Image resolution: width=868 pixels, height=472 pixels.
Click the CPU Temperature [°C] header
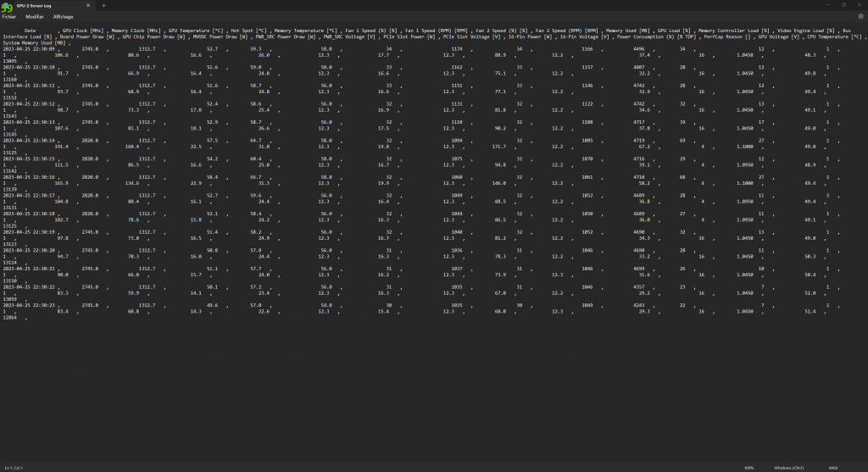point(834,37)
